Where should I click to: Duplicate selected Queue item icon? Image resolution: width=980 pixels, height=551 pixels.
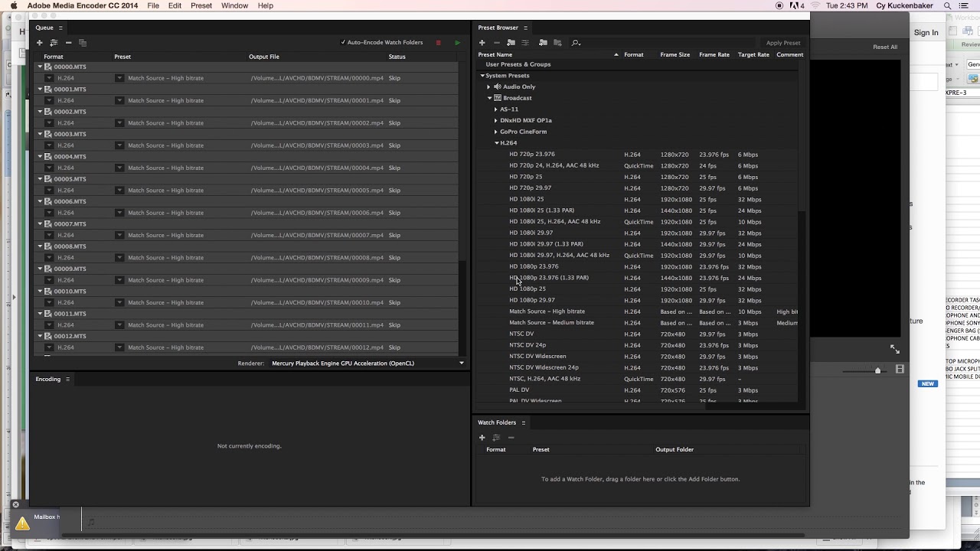pos(83,43)
